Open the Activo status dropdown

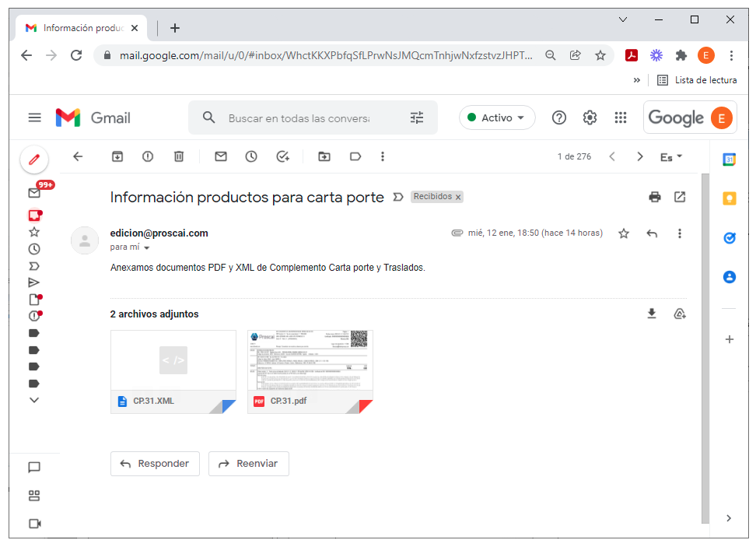coord(496,117)
